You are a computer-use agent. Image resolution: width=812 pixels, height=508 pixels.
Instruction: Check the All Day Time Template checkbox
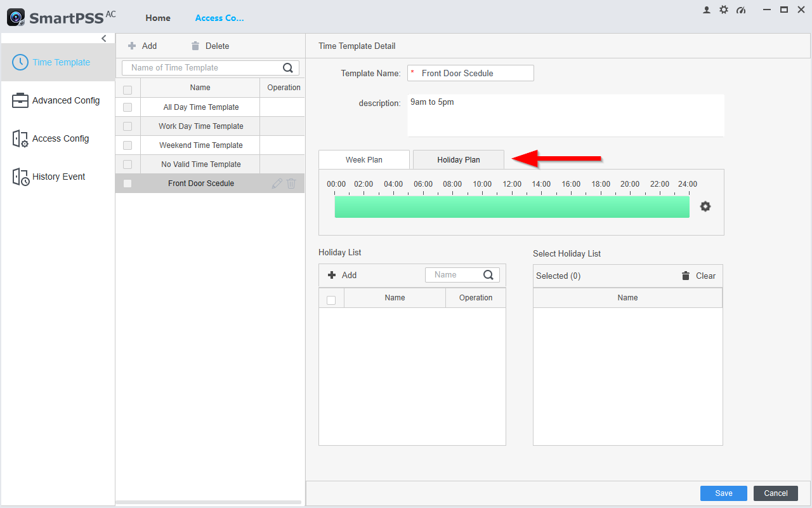[128, 107]
